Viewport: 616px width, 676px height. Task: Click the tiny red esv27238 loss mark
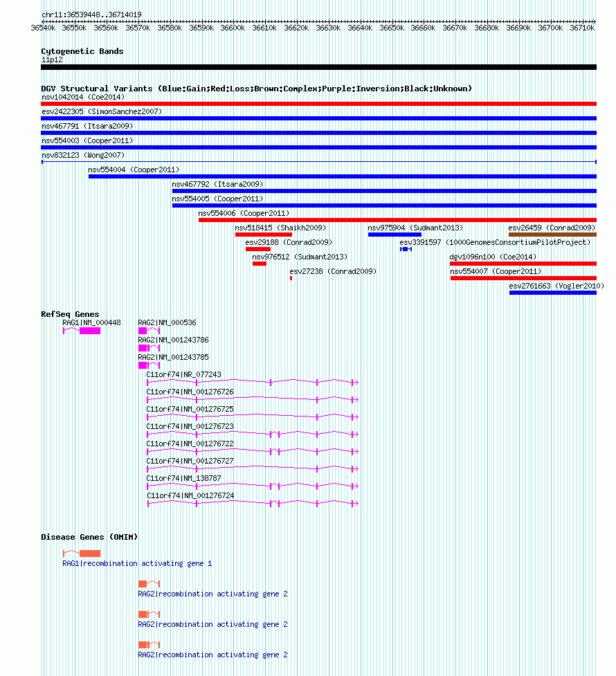(291, 278)
